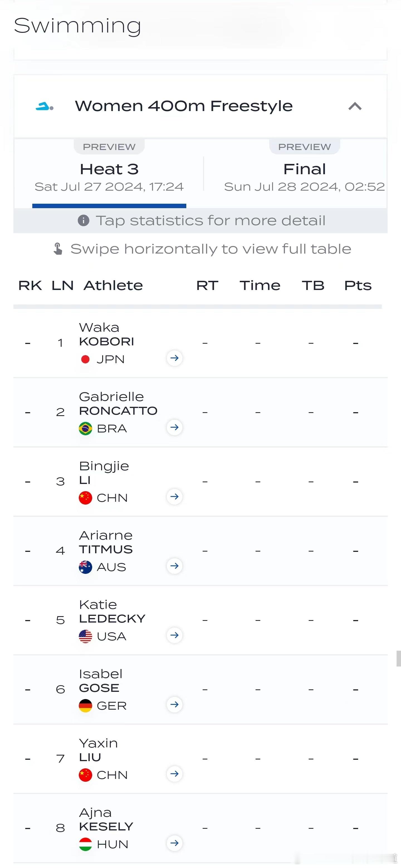Click the page scrollbar thumb
The image size is (401, 868).
tap(398, 659)
